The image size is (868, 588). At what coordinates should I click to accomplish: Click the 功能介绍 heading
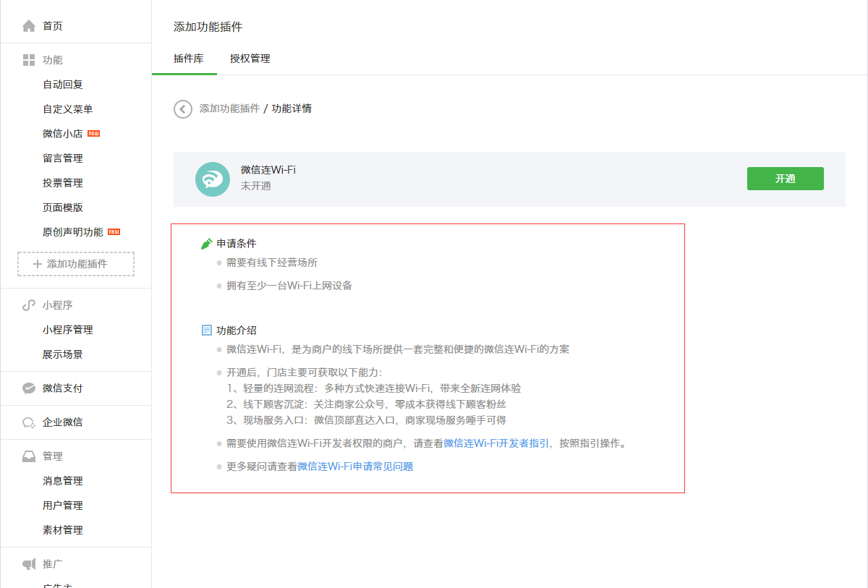coord(237,331)
